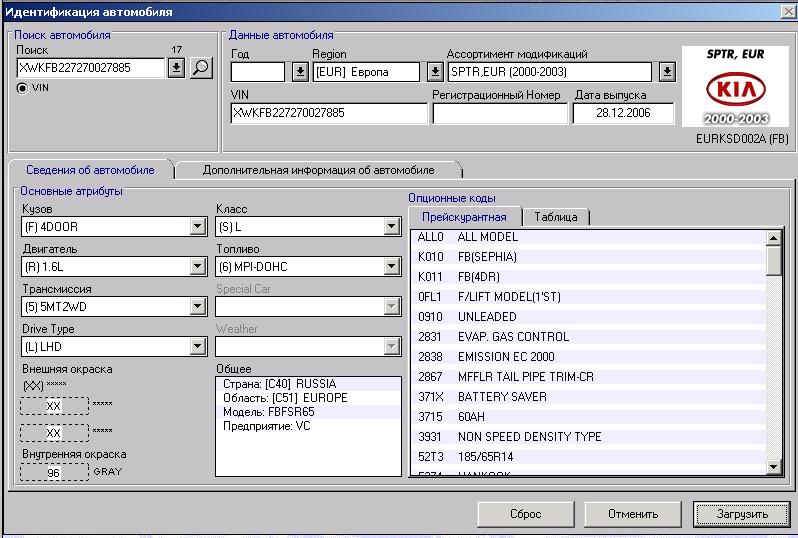This screenshot has width=798, height=538.
Task: Click the magnifier search icon next to VIN search
Action: click(201, 68)
